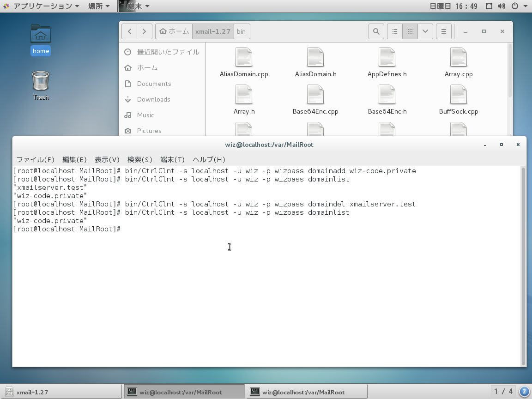Viewport: 532px width, 399px height.
Task: Open the view options dropdown arrow
Action: (425, 31)
